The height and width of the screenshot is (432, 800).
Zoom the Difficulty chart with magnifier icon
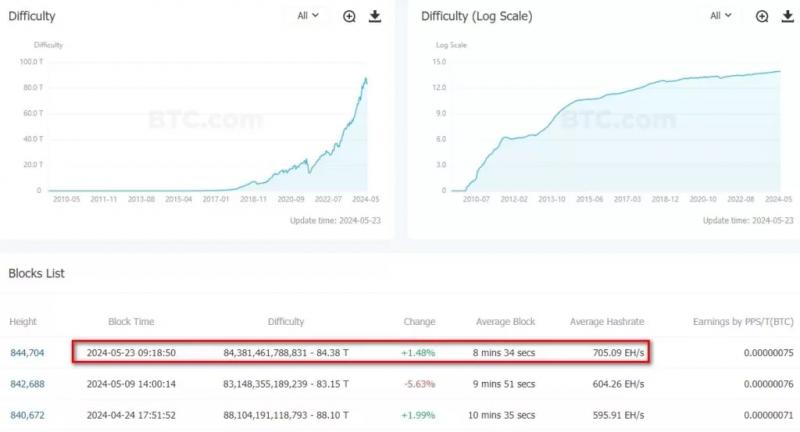(x=349, y=16)
